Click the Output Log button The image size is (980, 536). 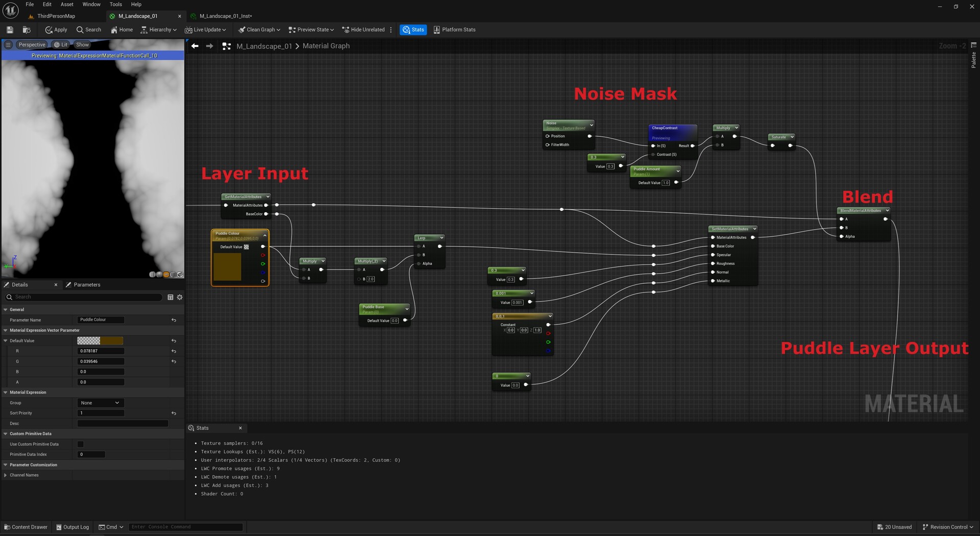pyautogui.click(x=72, y=527)
